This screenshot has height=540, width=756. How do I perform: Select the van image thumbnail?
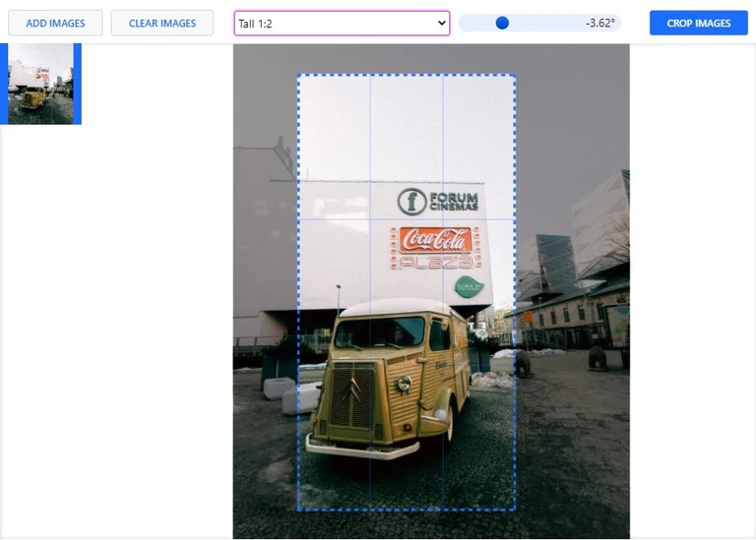coord(41,84)
